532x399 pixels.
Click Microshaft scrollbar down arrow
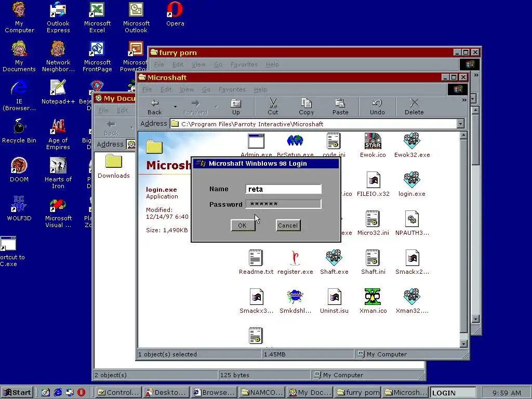(464, 344)
